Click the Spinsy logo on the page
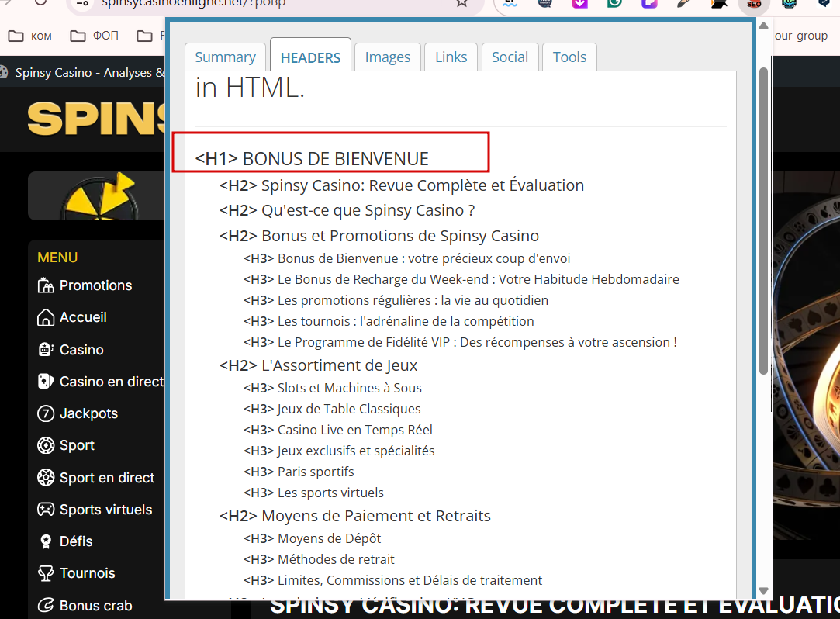Viewport: 840px width, 619px height. (x=96, y=119)
